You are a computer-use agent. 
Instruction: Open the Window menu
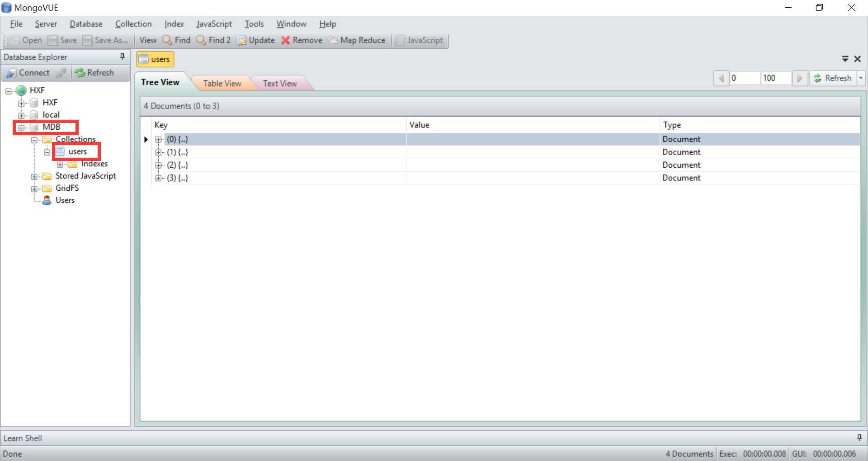292,24
